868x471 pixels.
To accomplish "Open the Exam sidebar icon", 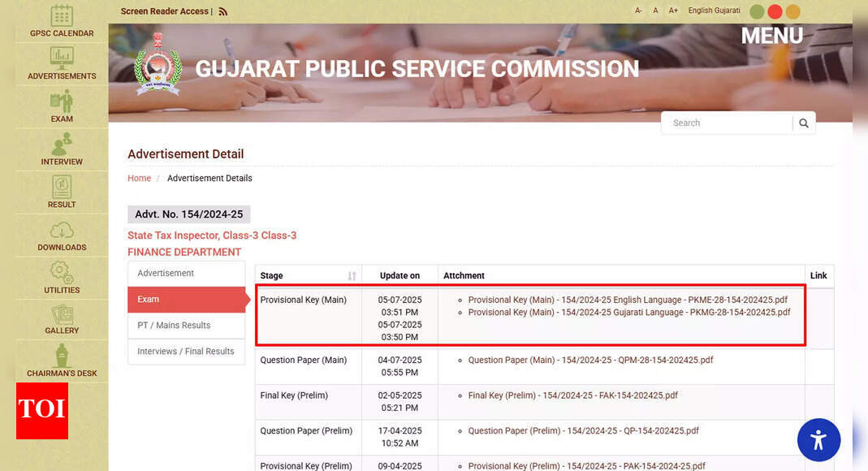I will (62, 102).
